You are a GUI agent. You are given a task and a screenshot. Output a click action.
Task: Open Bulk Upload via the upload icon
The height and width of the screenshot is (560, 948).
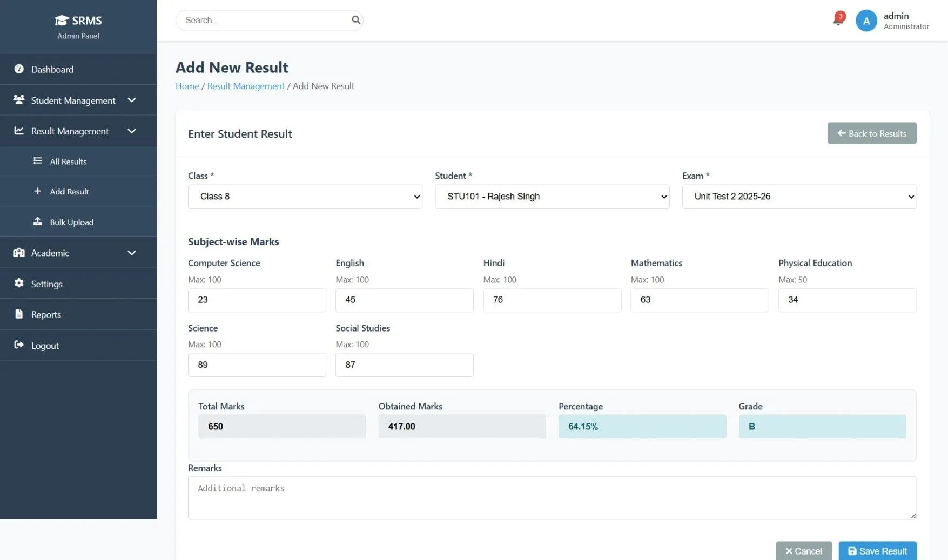coord(37,221)
